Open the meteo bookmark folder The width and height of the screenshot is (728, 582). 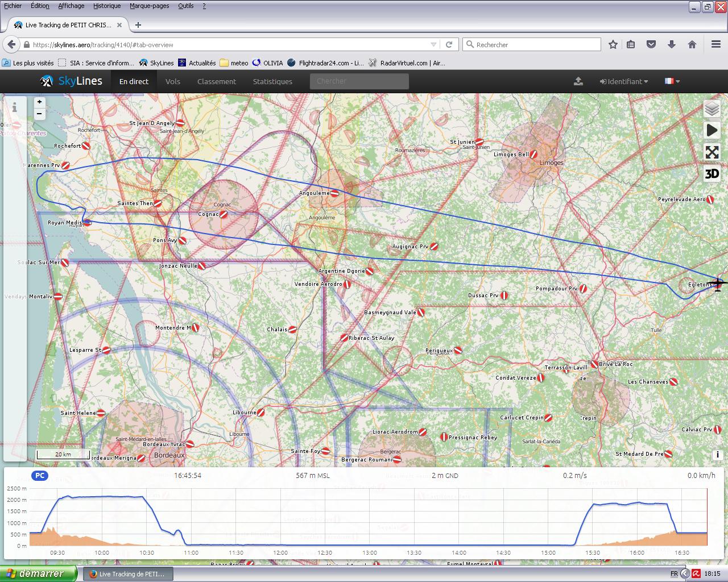(x=234, y=63)
